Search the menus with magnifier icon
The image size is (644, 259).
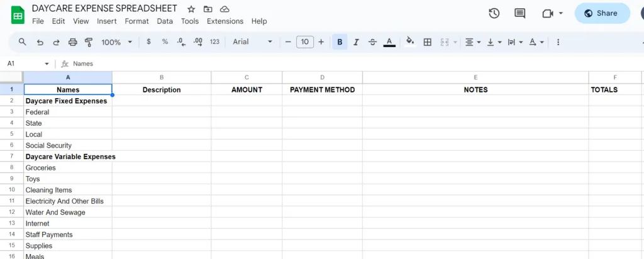pyautogui.click(x=23, y=42)
